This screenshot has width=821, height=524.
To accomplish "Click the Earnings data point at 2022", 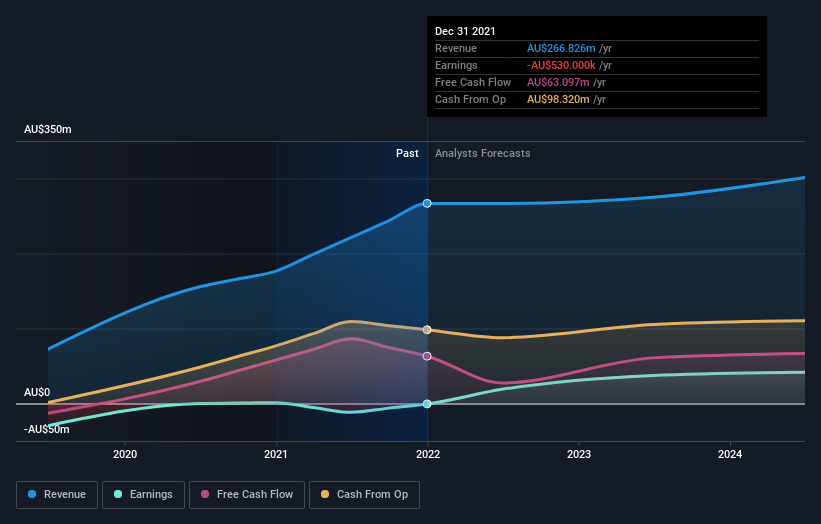I will click(x=427, y=404).
